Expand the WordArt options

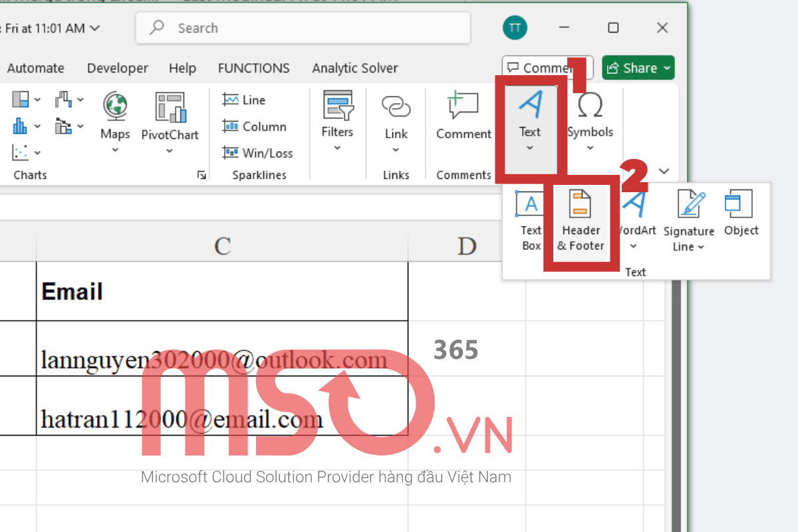(x=634, y=246)
